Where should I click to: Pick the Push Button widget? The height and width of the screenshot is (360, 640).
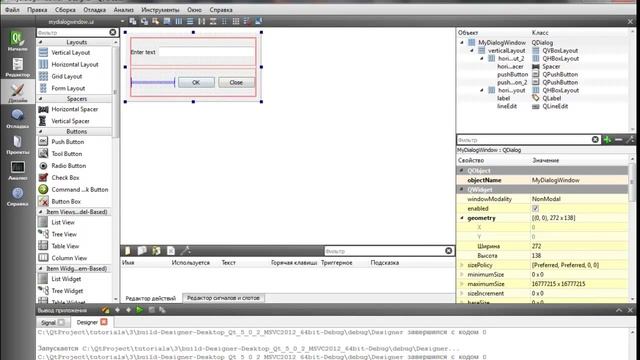click(x=67, y=142)
